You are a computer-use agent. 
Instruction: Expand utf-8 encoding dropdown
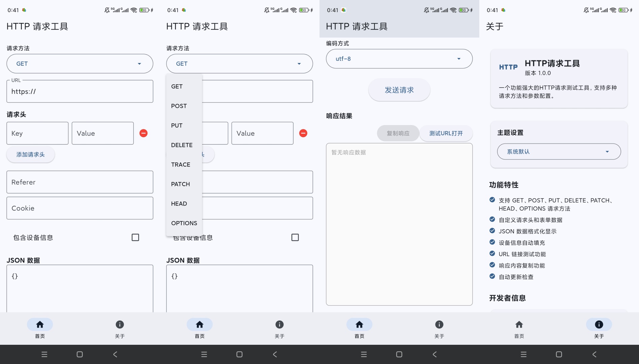[399, 59]
